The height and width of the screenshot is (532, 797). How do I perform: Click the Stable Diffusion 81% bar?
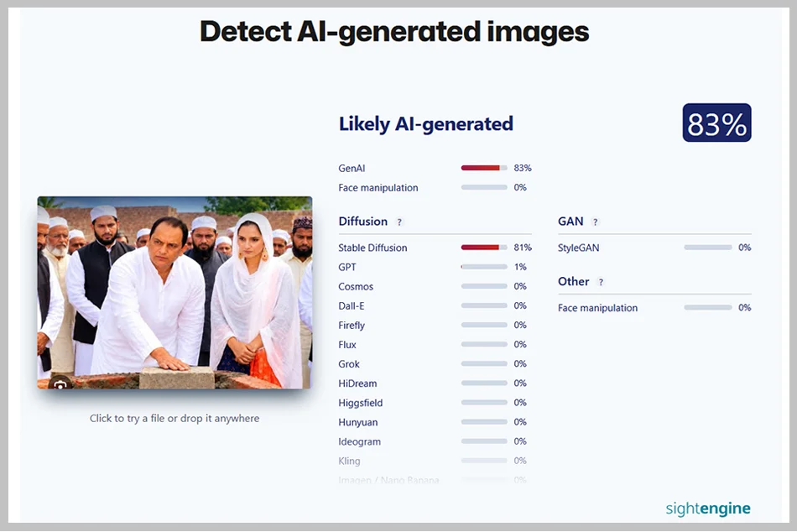[484, 248]
